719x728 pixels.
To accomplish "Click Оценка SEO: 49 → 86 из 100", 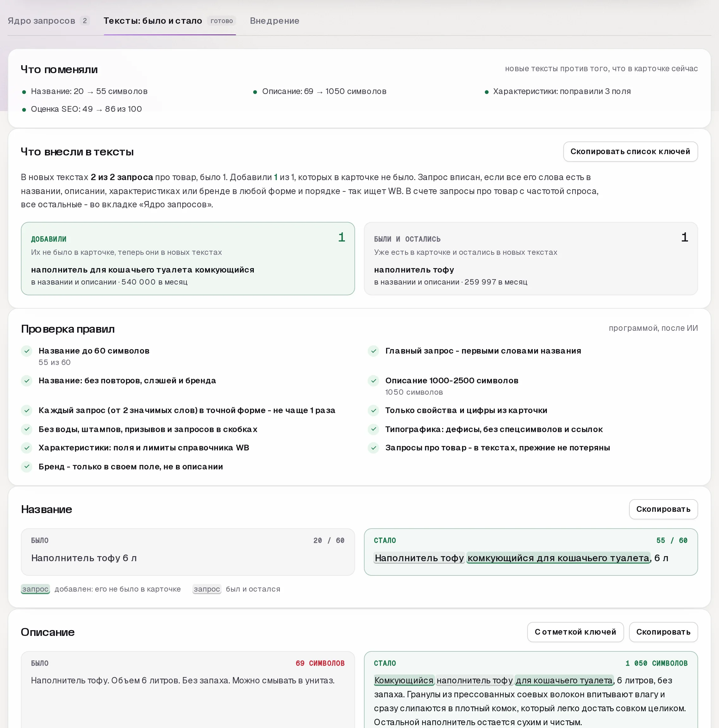I will click(86, 109).
